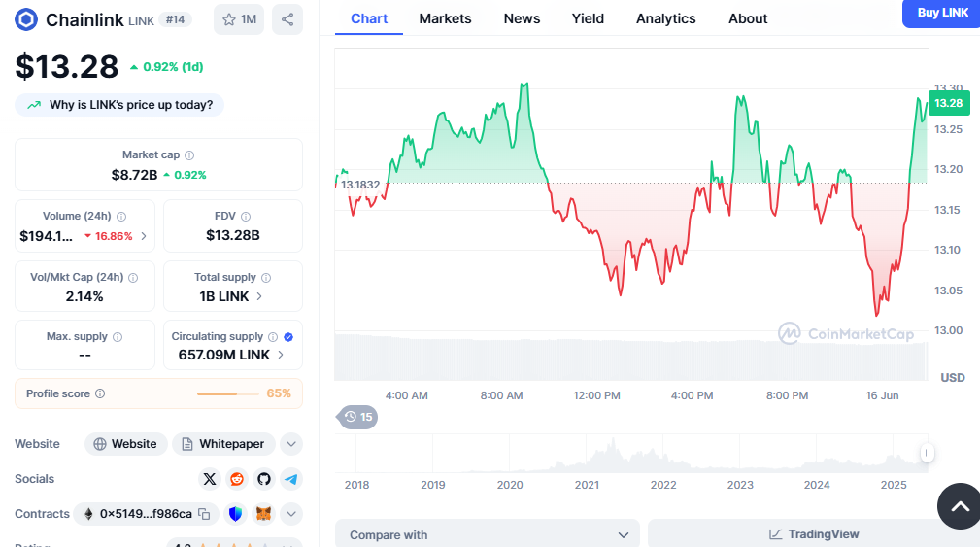
Task: Click the share icon beside the watchlist star
Action: pyautogui.click(x=287, y=19)
